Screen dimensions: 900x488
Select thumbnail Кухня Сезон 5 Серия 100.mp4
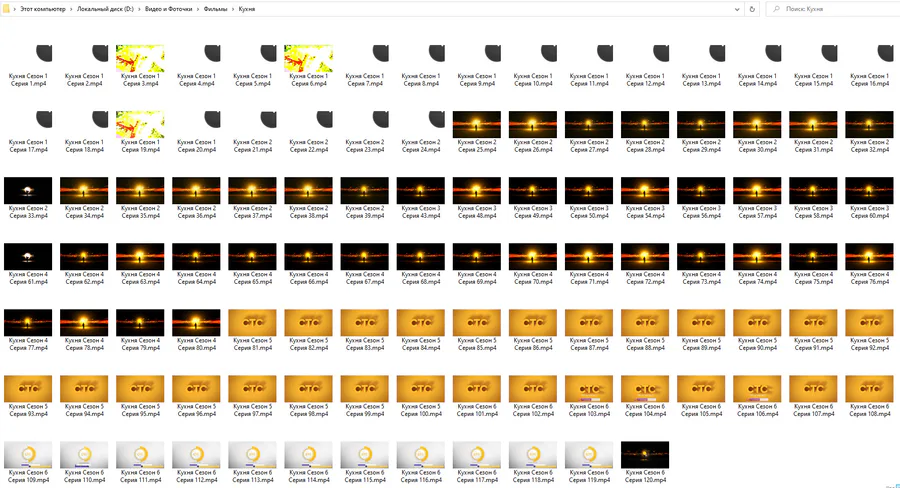[421, 388]
